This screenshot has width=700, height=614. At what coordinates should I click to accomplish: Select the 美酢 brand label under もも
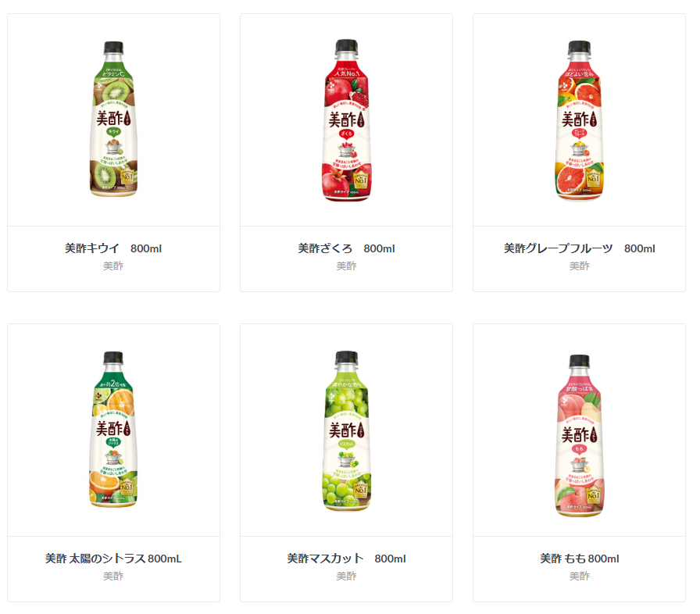pyautogui.click(x=579, y=576)
